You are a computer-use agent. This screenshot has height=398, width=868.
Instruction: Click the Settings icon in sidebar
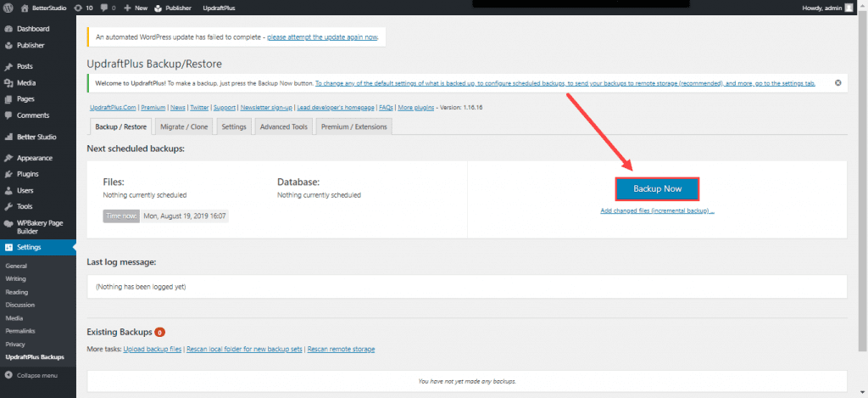pyautogui.click(x=8, y=247)
